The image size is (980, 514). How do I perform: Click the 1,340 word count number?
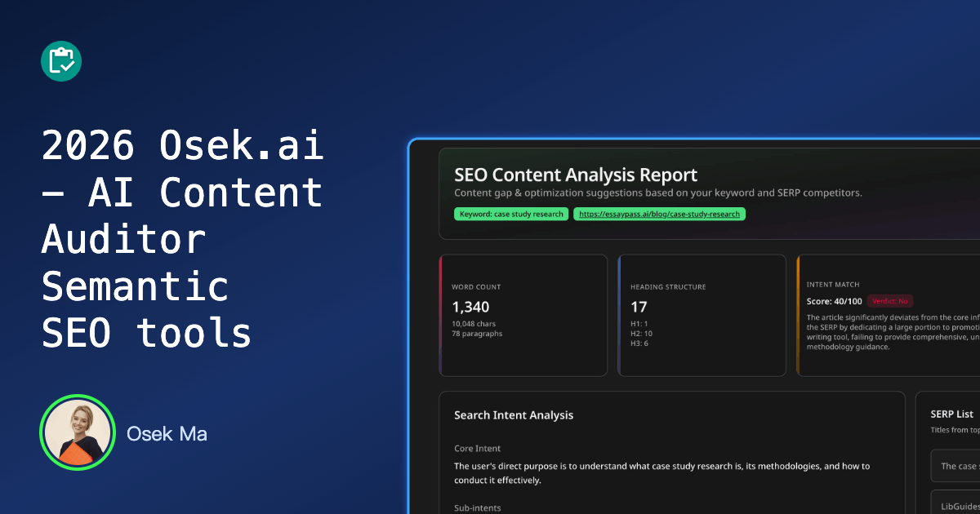pos(470,307)
